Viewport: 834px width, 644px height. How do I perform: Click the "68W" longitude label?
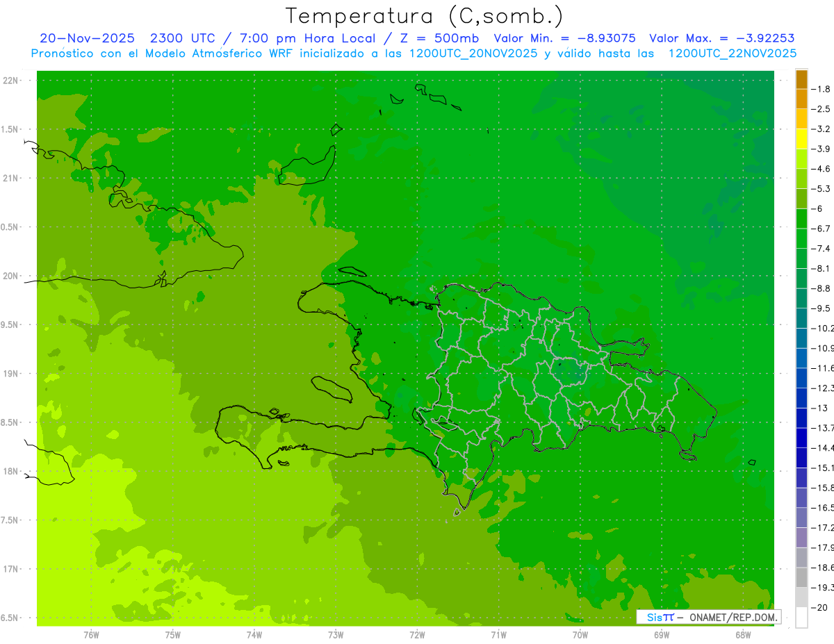click(x=743, y=635)
